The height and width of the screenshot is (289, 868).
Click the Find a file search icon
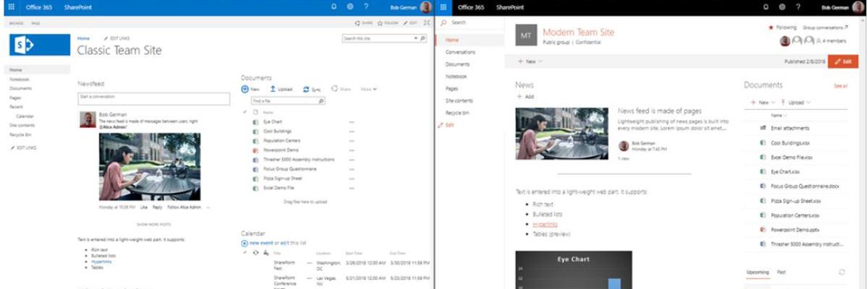coord(321,102)
